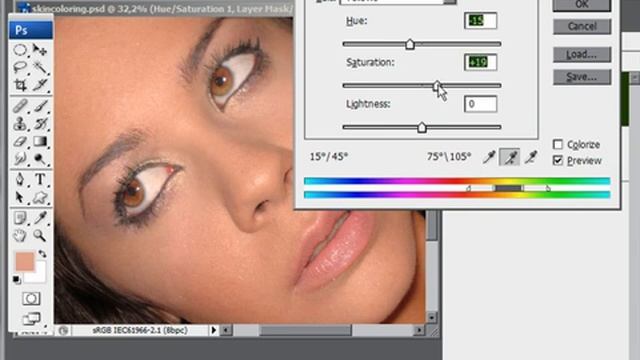Click the Photoshop Ps logo in toolbox
Screen dimensions: 640x360
31,30
